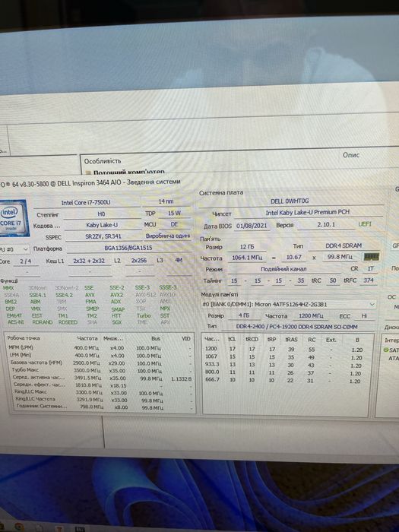
Task: Click the AVX2 feature label
Action: pyautogui.click(x=117, y=295)
